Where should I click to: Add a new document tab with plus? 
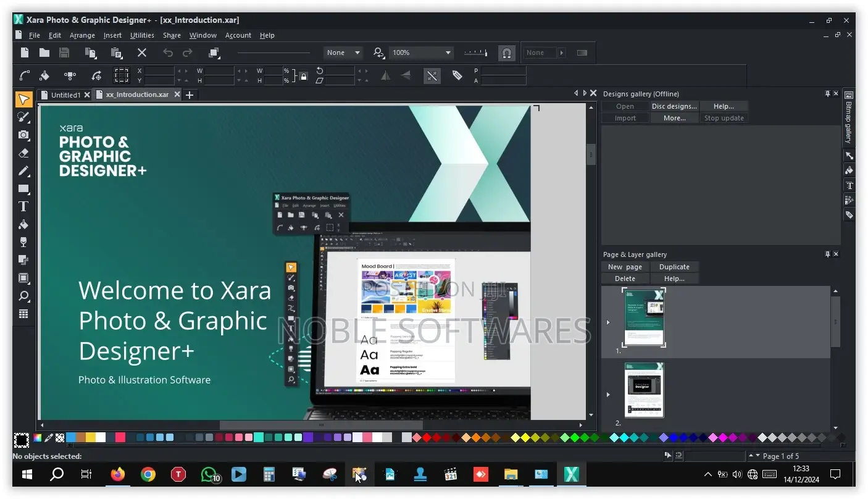pos(190,94)
